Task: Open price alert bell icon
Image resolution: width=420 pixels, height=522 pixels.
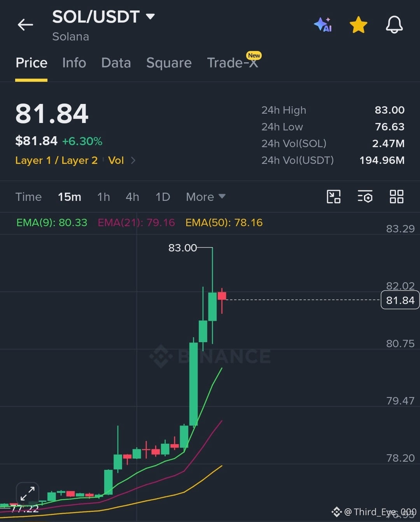Action: coord(394,25)
